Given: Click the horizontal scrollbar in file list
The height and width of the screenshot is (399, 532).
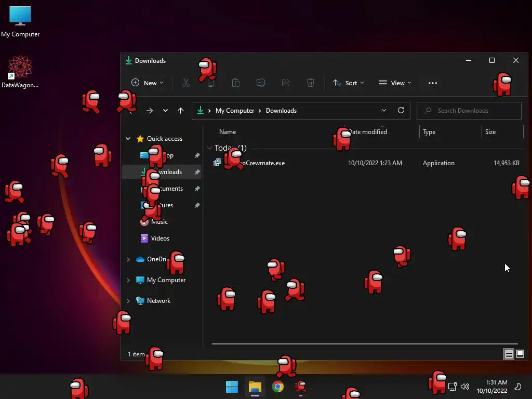Looking at the screenshot, I should coord(365,344).
